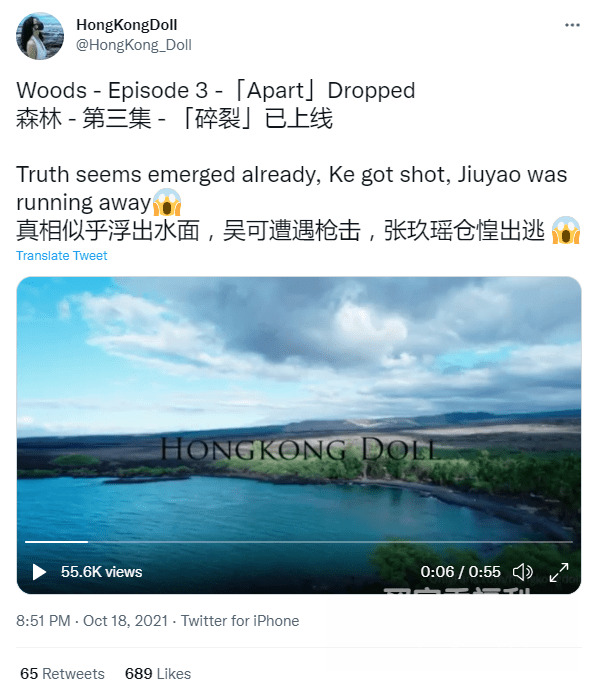The width and height of the screenshot is (595, 689).
Task: Click the HONGKONG DOLL title overlay in video
Action: pyautogui.click(x=298, y=449)
